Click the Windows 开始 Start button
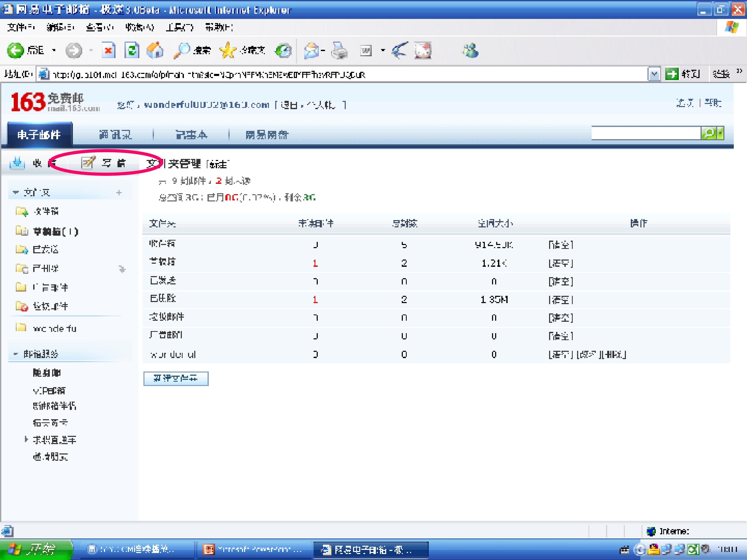747x560 pixels. point(36,550)
